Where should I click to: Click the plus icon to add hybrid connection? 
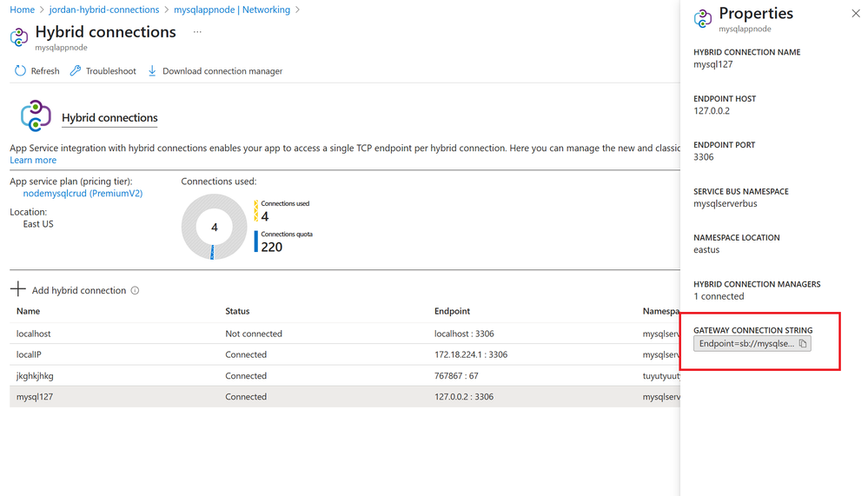[x=17, y=289]
